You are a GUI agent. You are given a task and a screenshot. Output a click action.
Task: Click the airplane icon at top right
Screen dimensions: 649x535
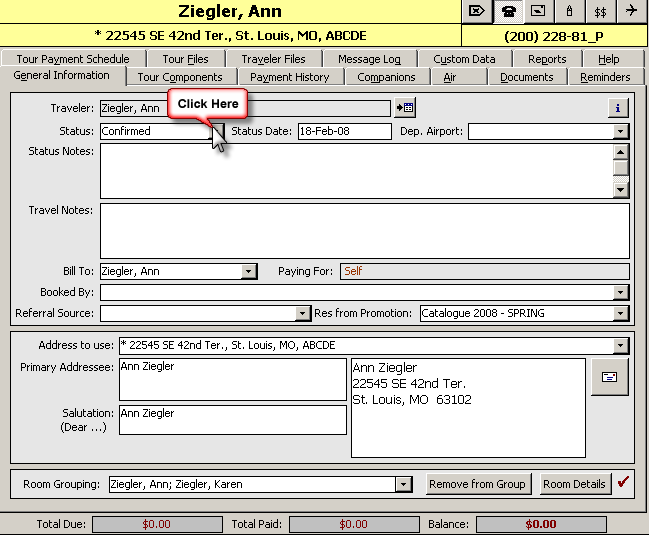point(631,11)
